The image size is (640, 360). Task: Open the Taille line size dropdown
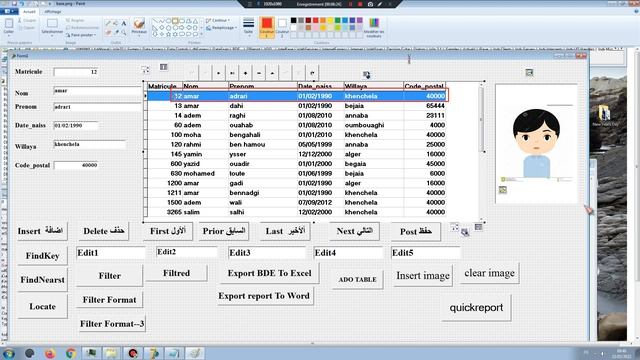(248, 27)
